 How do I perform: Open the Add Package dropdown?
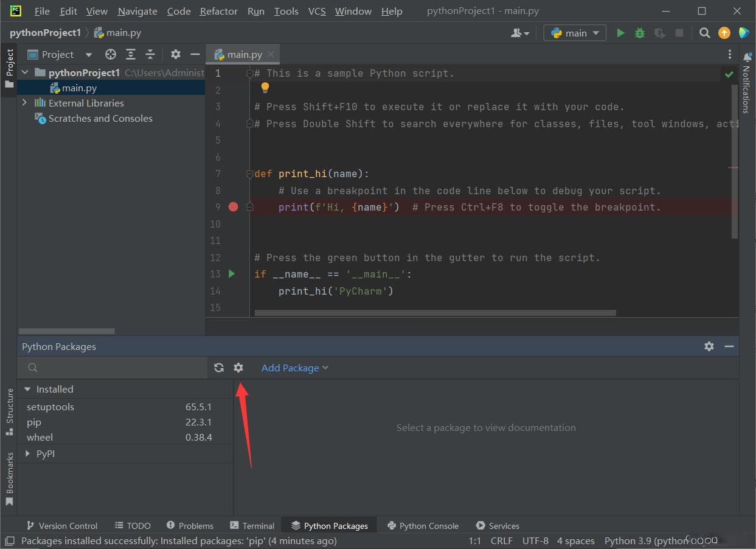[294, 368]
